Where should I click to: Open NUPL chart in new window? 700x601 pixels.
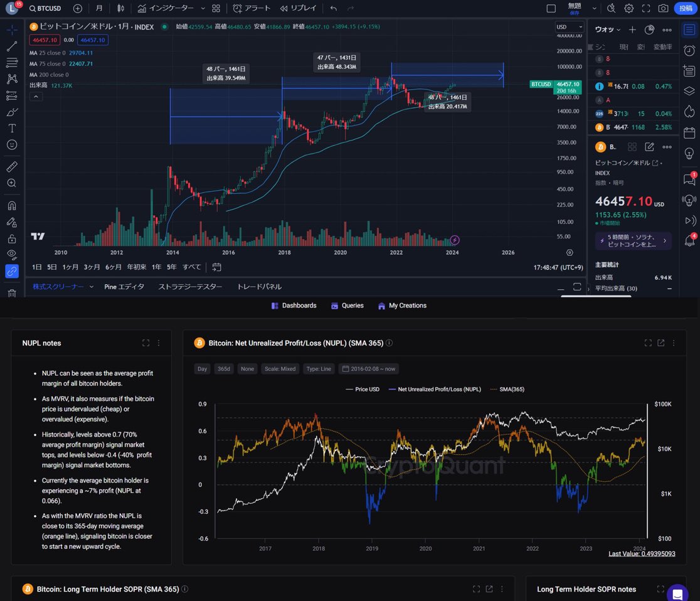660,343
